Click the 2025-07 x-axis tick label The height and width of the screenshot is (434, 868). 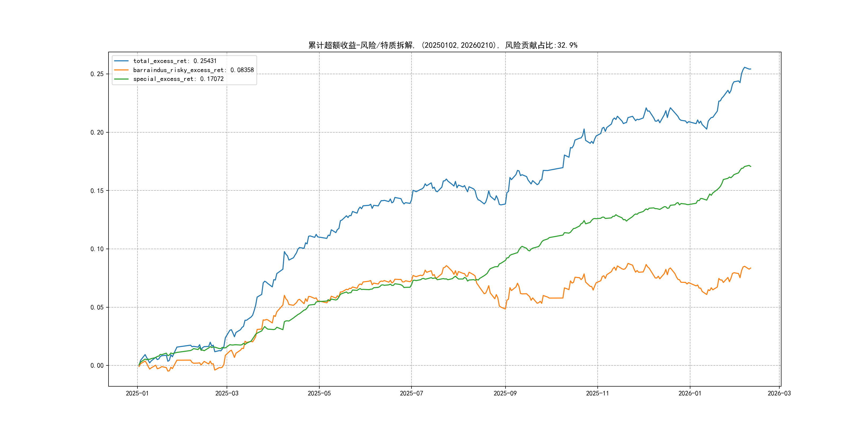(x=411, y=393)
